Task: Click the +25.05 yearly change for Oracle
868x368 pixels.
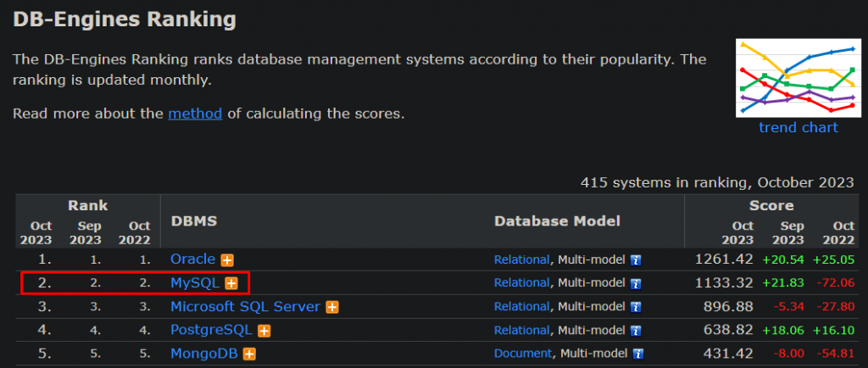Action: 834,259
